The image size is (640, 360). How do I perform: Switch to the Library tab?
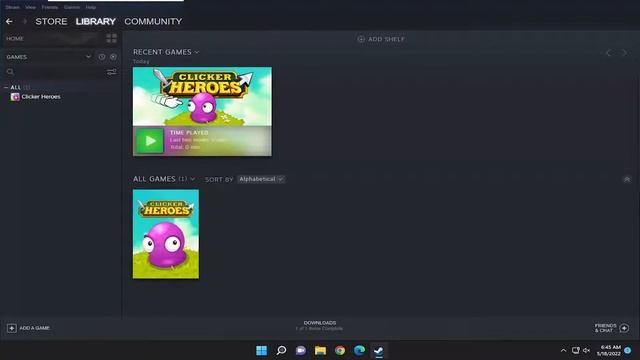point(96,21)
